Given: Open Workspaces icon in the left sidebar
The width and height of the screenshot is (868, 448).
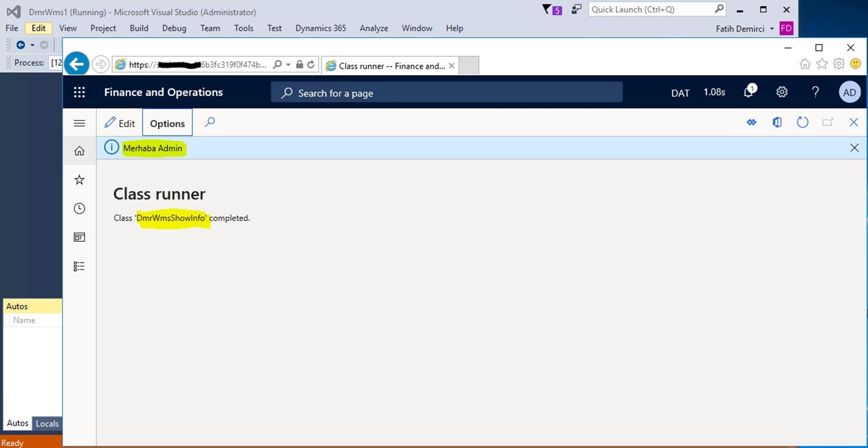Looking at the screenshot, I should pos(80,237).
